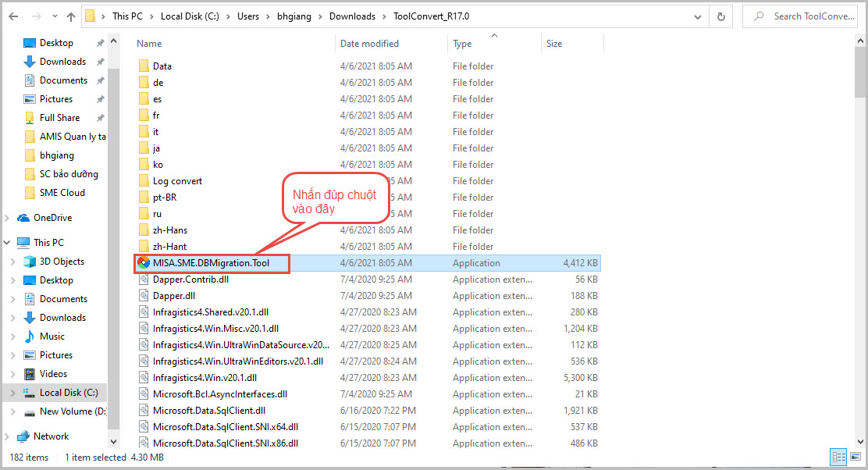The image size is (868, 470).
Task: Select the New Volume (D:) drive icon
Action: [30, 412]
